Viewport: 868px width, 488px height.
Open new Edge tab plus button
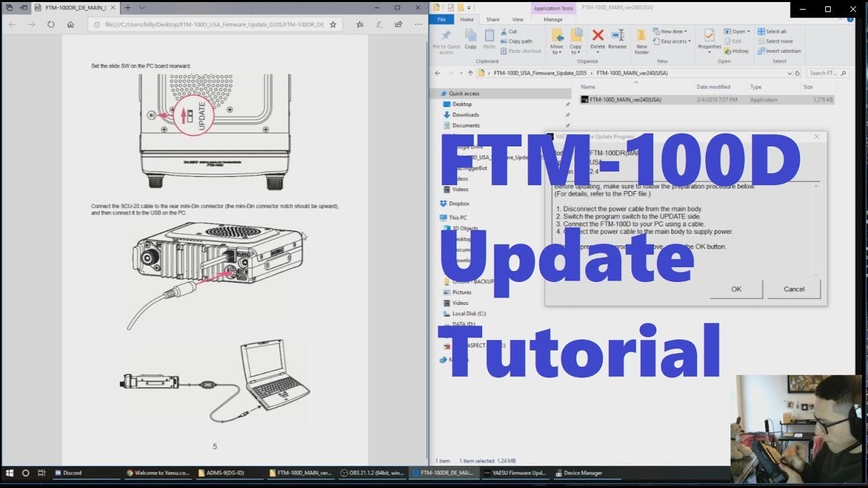point(127,7)
